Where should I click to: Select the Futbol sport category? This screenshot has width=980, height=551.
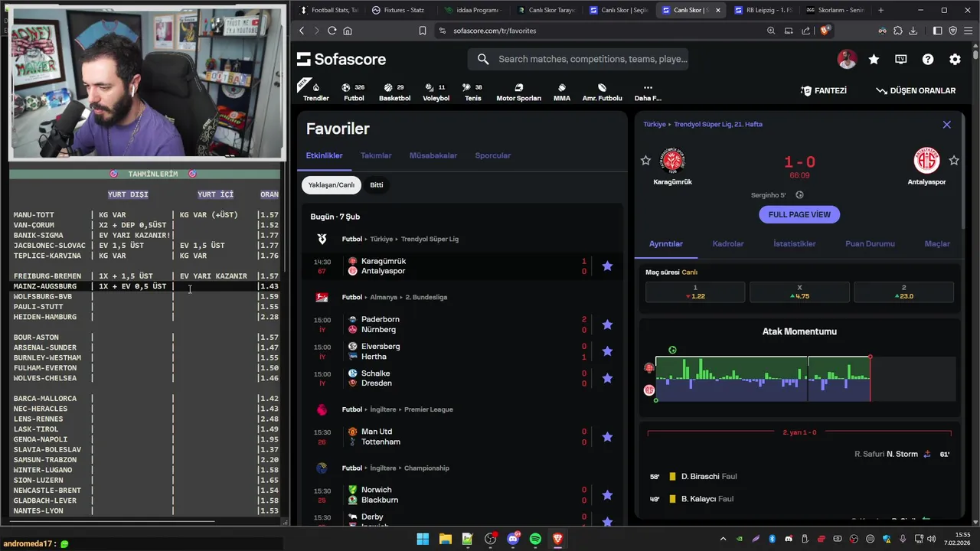point(354,92)
